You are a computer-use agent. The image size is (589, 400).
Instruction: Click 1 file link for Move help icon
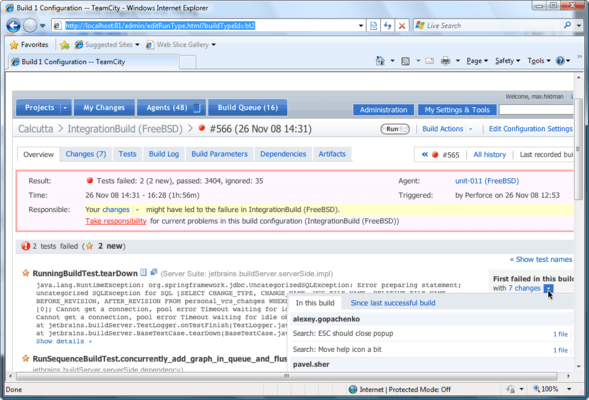click(x=560, y=350)
